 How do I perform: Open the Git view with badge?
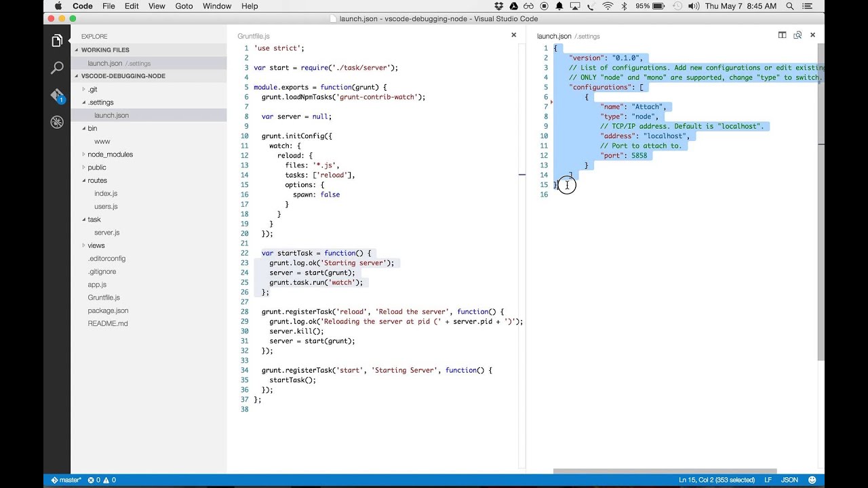coord(57,96)
